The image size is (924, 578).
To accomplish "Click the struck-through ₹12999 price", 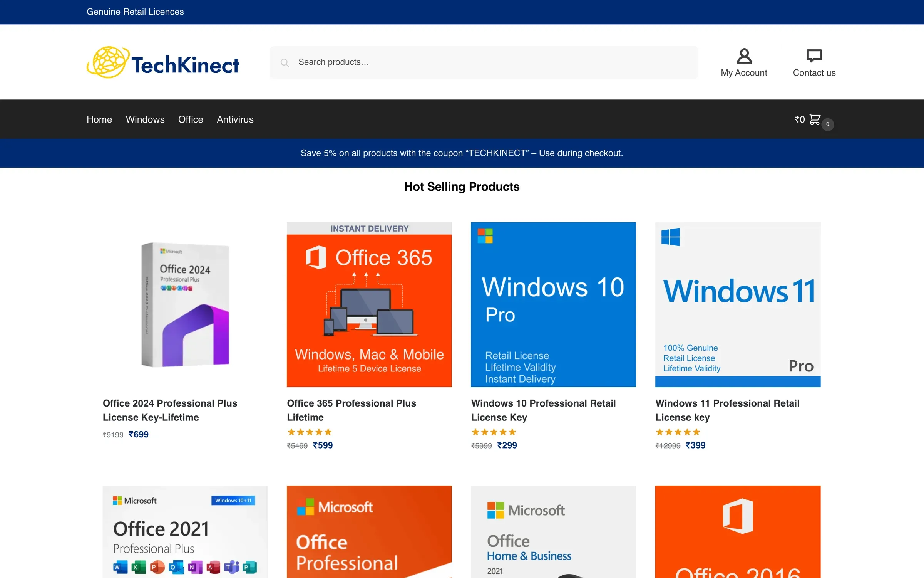I will (x=668, y=446).
